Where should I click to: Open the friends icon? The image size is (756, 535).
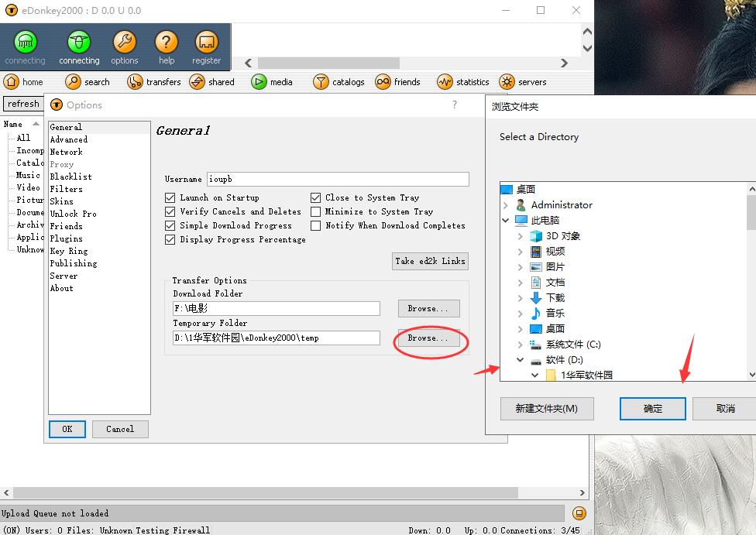pyautogui.click(x=383, y=82)
